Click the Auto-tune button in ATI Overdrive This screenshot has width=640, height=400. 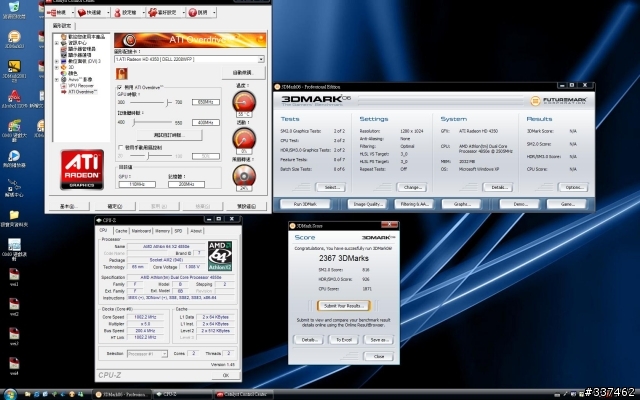(243, 73)
